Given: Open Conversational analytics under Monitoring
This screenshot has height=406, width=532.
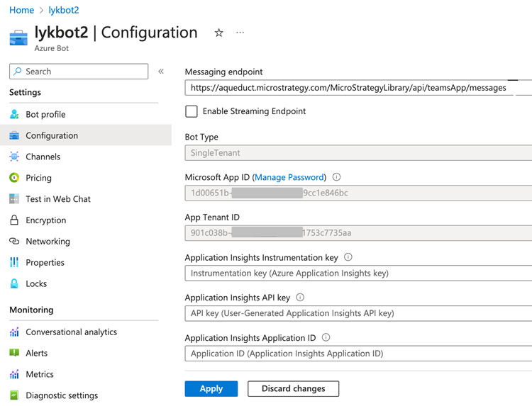Looking at the screenshot, I should (x=71, y=332).
